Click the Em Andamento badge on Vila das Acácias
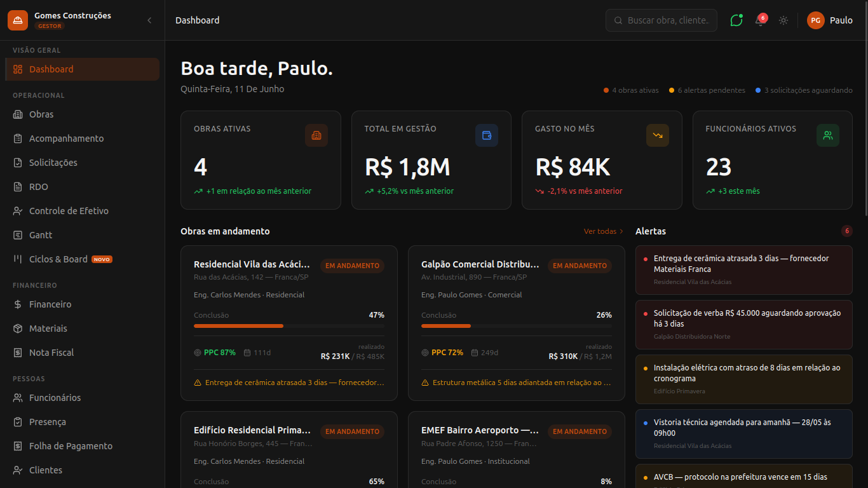868x488 pixels. pos(352,266)
